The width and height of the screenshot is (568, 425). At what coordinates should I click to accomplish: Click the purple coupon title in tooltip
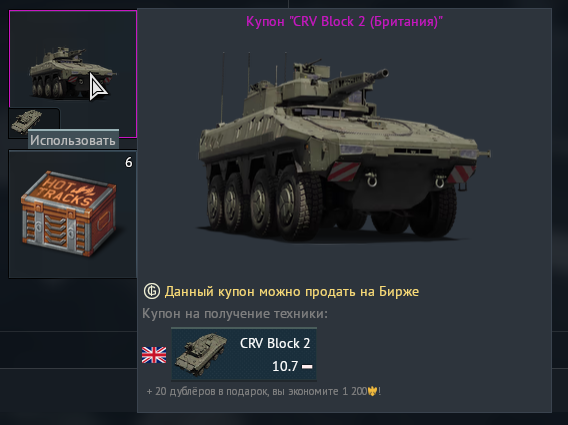click(344, 21)
